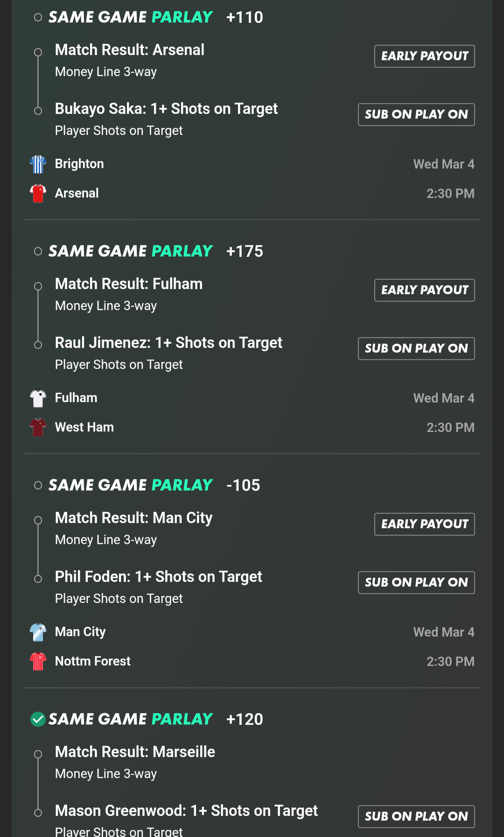
Task: Click the Fulham white jersey icon
Action: 38,398
